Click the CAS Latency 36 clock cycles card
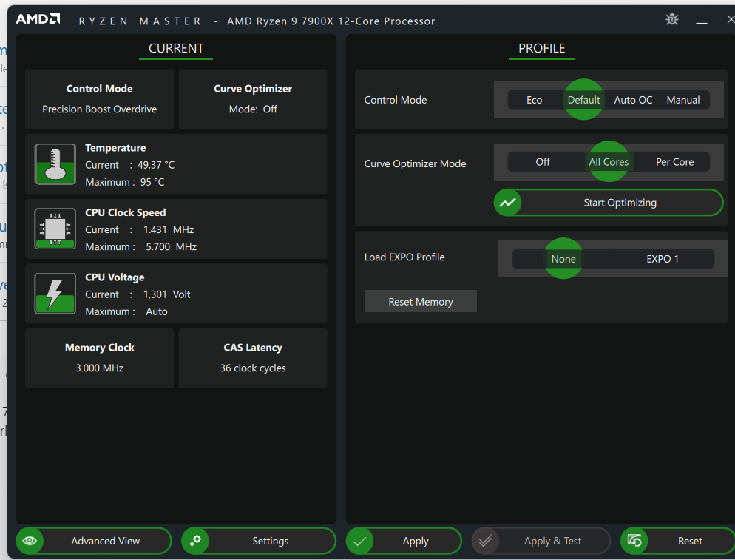Screen dimensions: 735x560 pos(253,358)
